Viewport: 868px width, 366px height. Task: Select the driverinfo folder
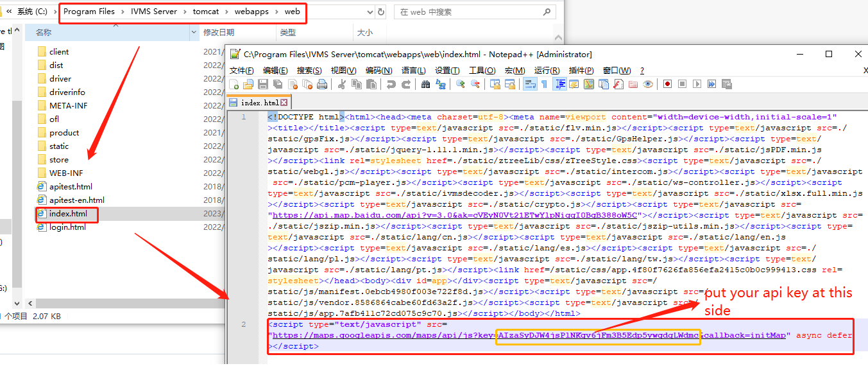point(67,92)
